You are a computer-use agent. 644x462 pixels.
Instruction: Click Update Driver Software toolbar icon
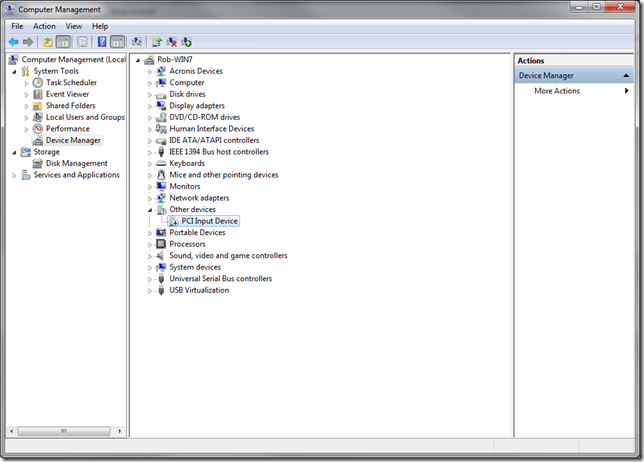point(157,42)
